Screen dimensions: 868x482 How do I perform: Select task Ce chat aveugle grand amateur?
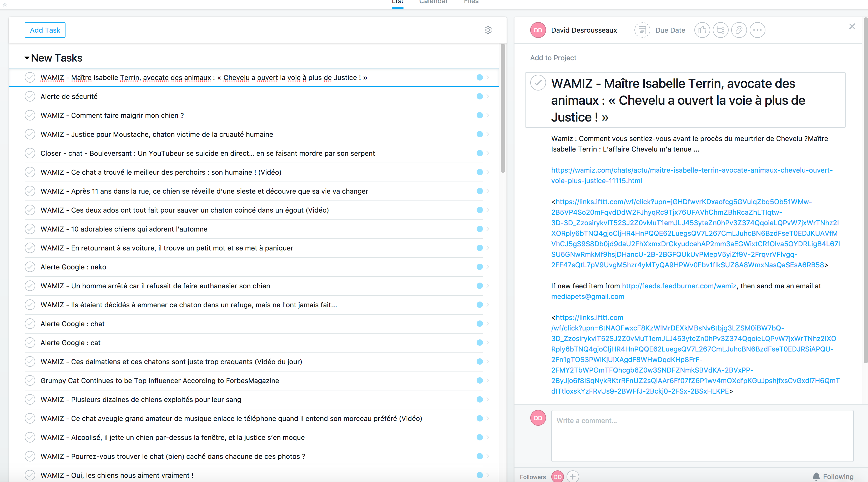pos(231,418)
